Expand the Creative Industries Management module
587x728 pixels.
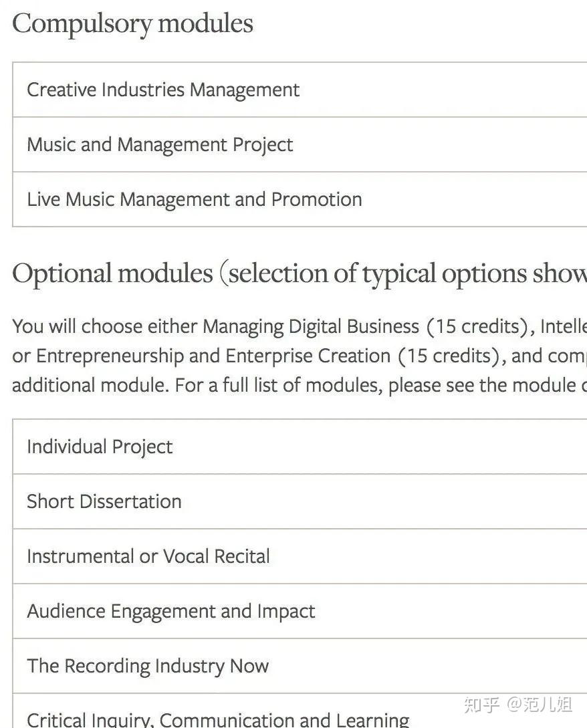point(163,90)
